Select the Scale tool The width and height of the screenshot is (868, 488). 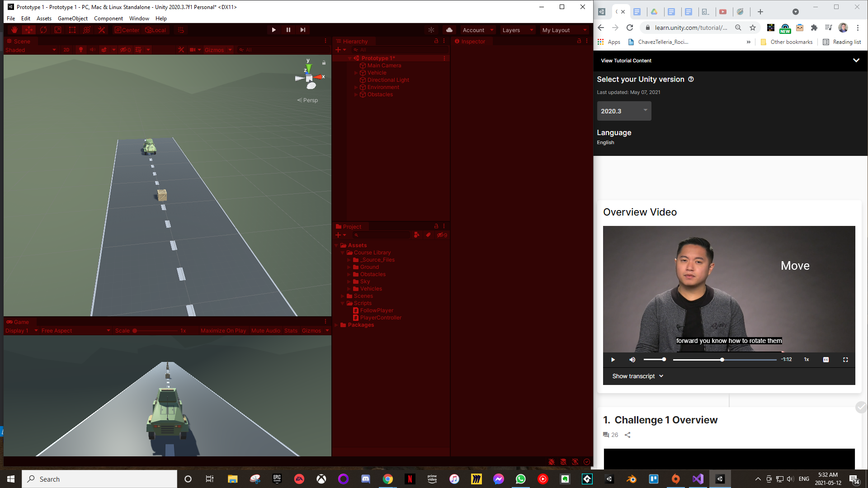pyautogui.click(x=58, y=30)
